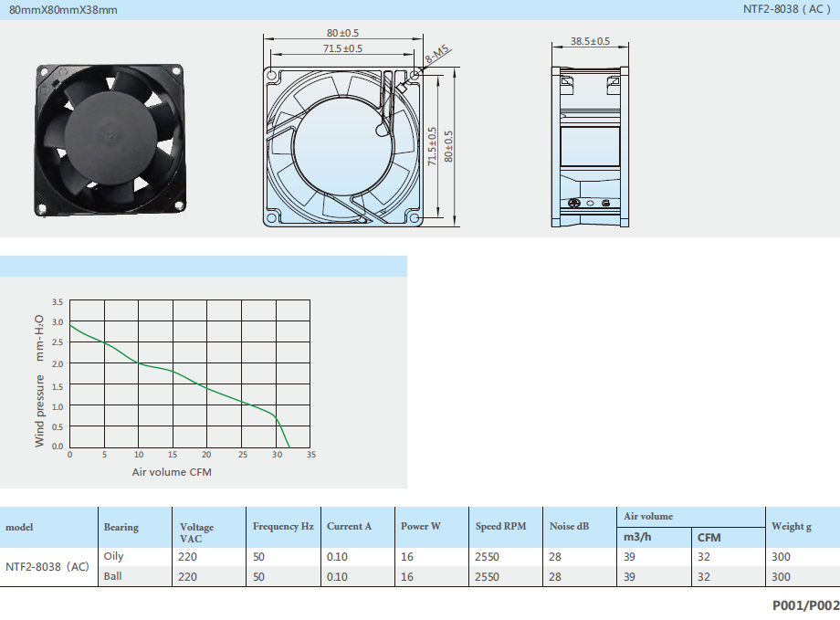
Task: Select the 'Ball' bearing table cell
Action: coord(113,576)
